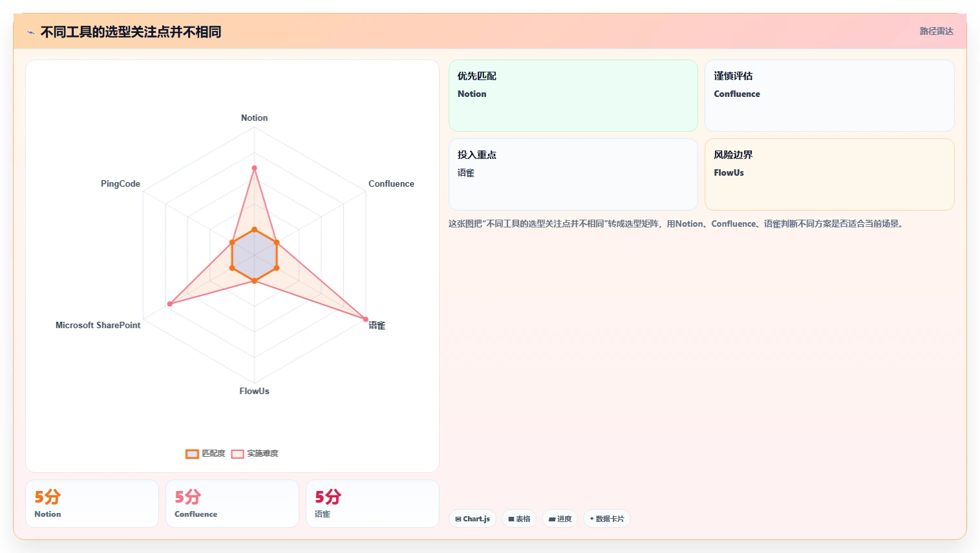980x553 pixels.
Task: Click the 表格 chip
Action: click(519, 519)
